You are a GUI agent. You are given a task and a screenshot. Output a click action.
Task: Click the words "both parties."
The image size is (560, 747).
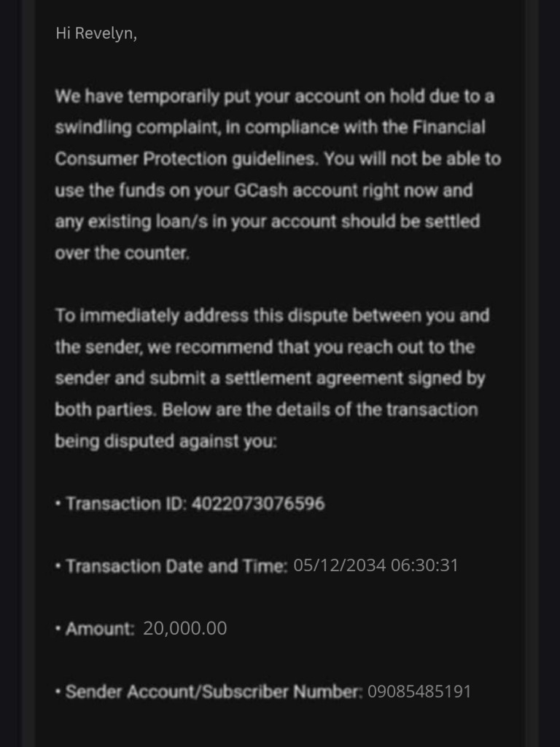106,410
